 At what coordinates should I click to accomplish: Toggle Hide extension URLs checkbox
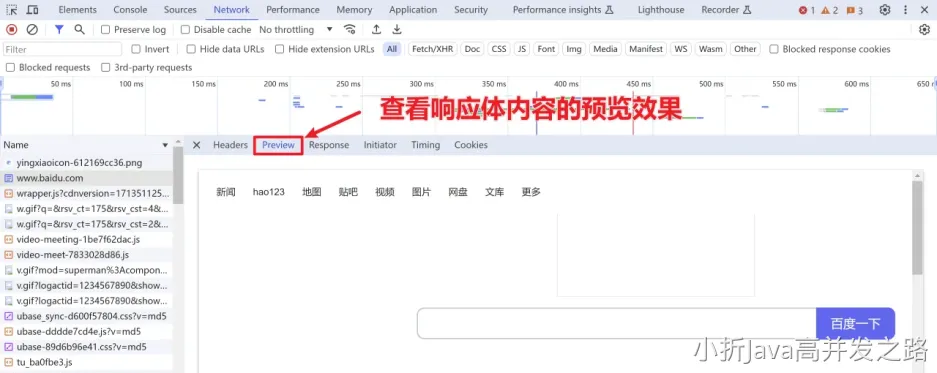280,49
